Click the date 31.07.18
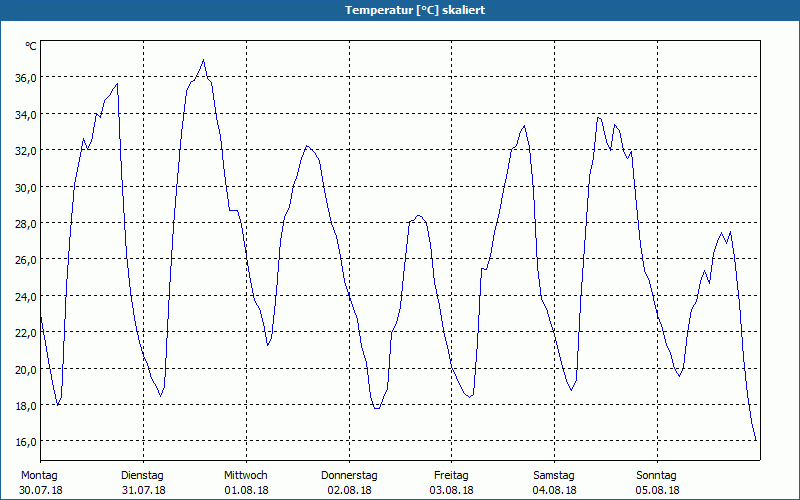 pos(144,490)
